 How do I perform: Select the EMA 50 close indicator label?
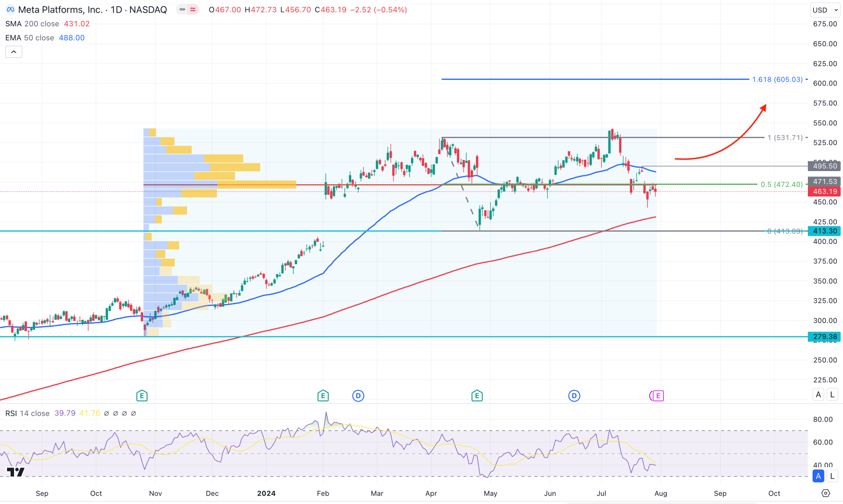coord(29,38)
